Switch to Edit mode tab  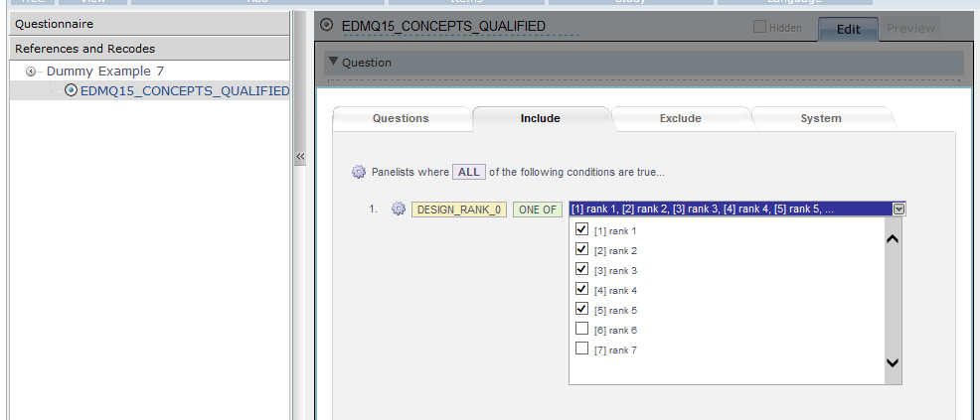[848, 29]
